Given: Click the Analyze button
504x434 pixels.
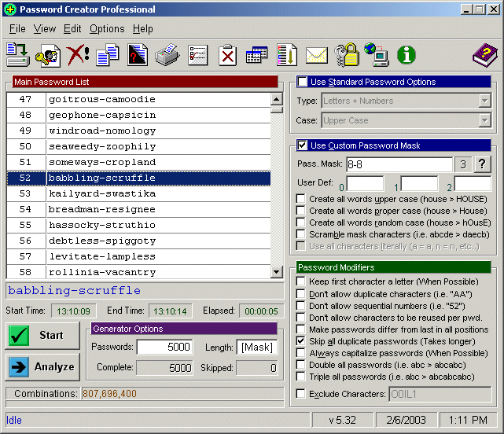Looking at the screenshot, I should pos(42,367).
